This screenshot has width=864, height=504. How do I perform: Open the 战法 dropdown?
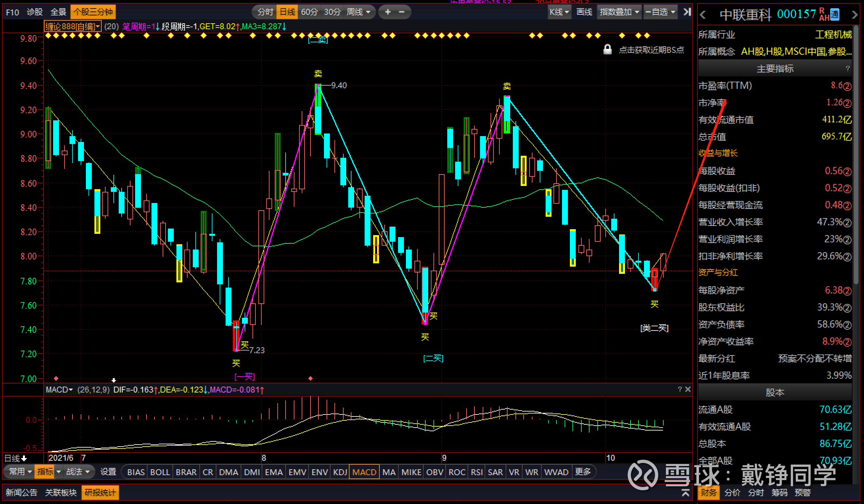[78, 472]
